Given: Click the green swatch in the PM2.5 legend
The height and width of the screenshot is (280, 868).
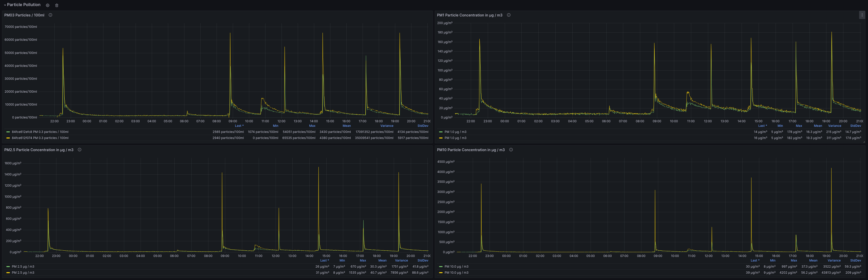Looking at the screenshot, I should [8, 267].
